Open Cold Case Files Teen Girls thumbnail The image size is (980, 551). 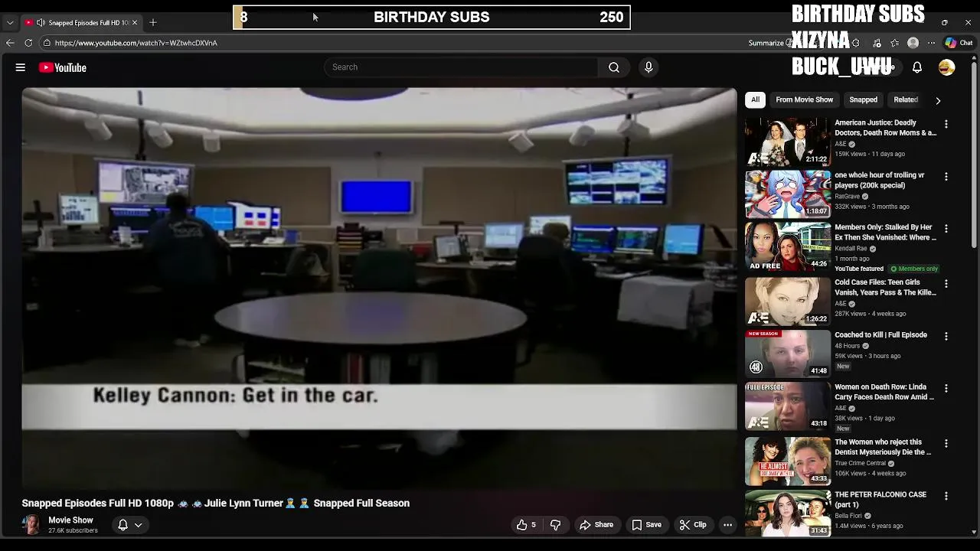click(787, 301)
